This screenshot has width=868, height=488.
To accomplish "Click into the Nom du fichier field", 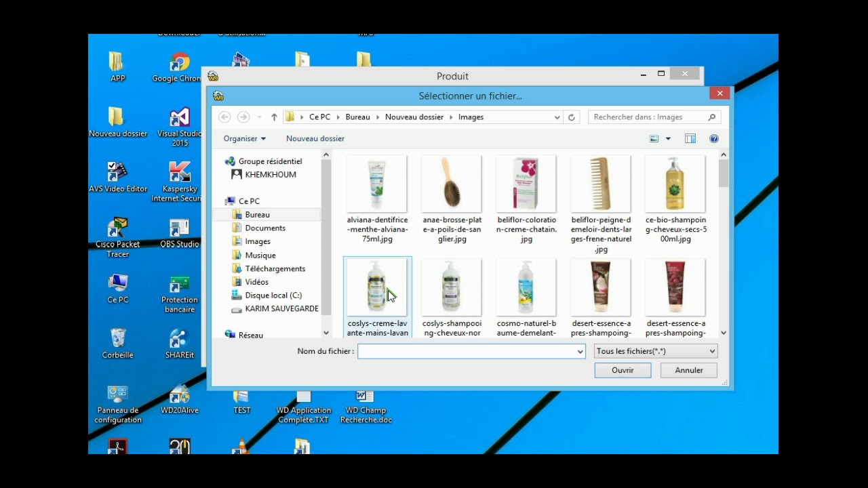I will coord(467,351).
